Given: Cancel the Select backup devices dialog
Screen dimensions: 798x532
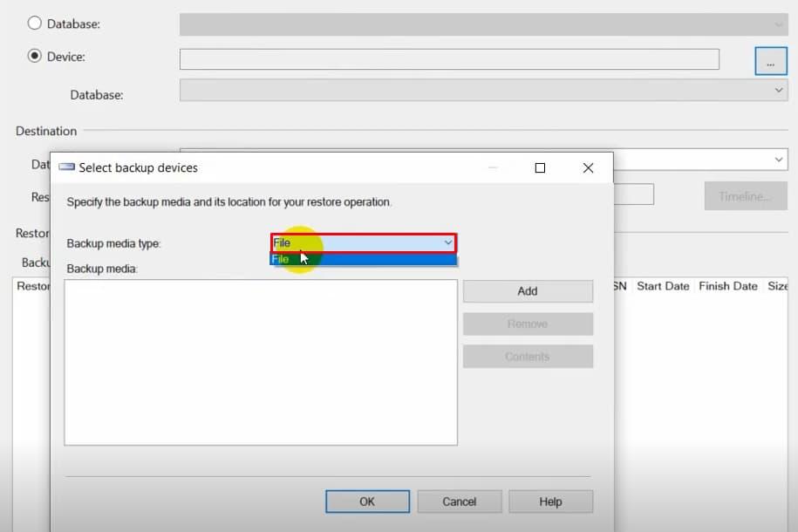Looking at the screenshot, I should coord(460,501).
